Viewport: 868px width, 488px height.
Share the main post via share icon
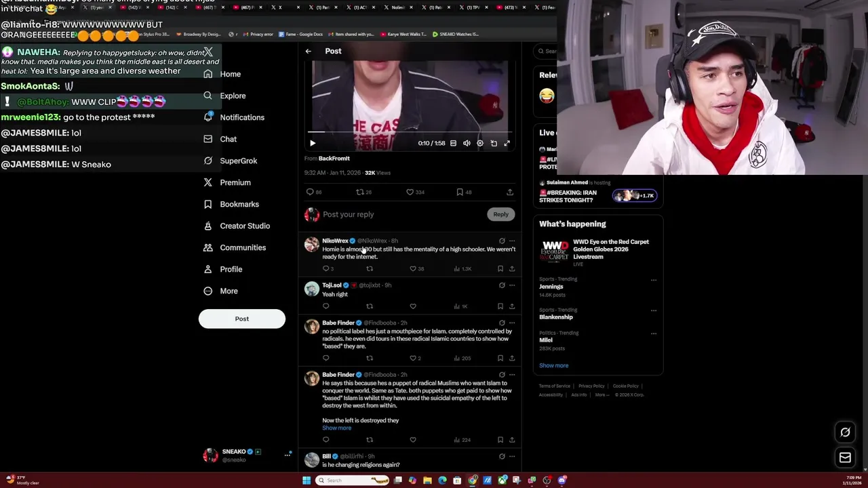click(x=510, y=192)
